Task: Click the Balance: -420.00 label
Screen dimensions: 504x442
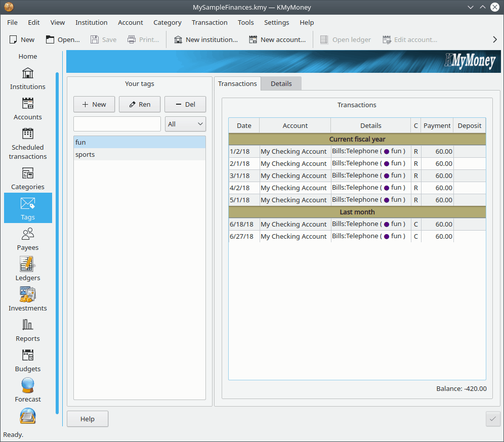Action: 461,389
